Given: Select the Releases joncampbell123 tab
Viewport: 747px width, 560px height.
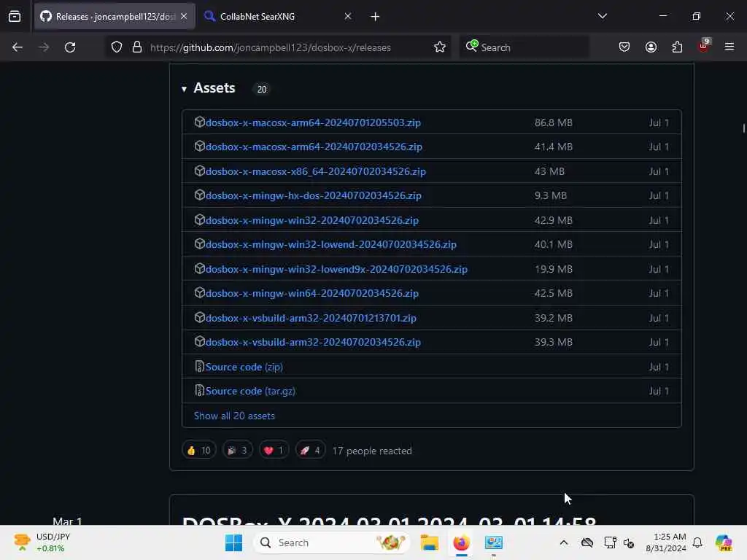Looking at the screenshot, I should (115, 17).
